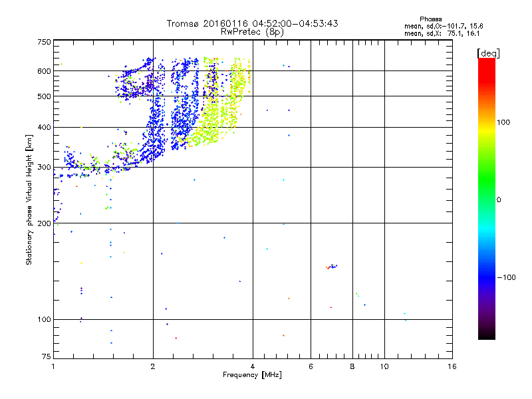Click the 'Stationary phase Virtual Height [km]' label
The image size is (532, 399).
[x=29, y=199]
